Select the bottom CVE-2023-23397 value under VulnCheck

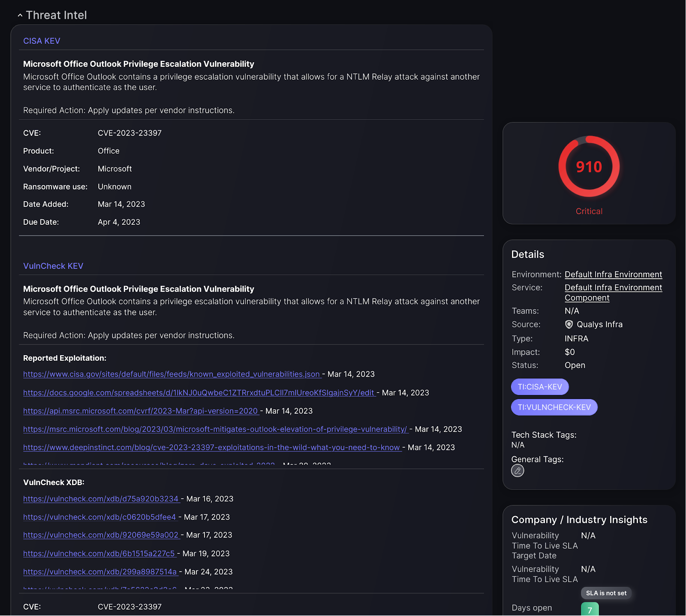click(129, 607)
